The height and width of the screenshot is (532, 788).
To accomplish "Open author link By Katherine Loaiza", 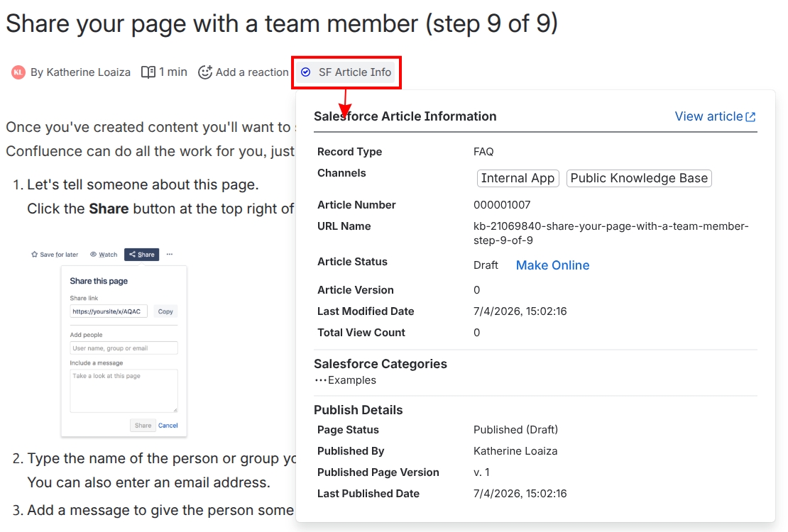I will [80, 72].
